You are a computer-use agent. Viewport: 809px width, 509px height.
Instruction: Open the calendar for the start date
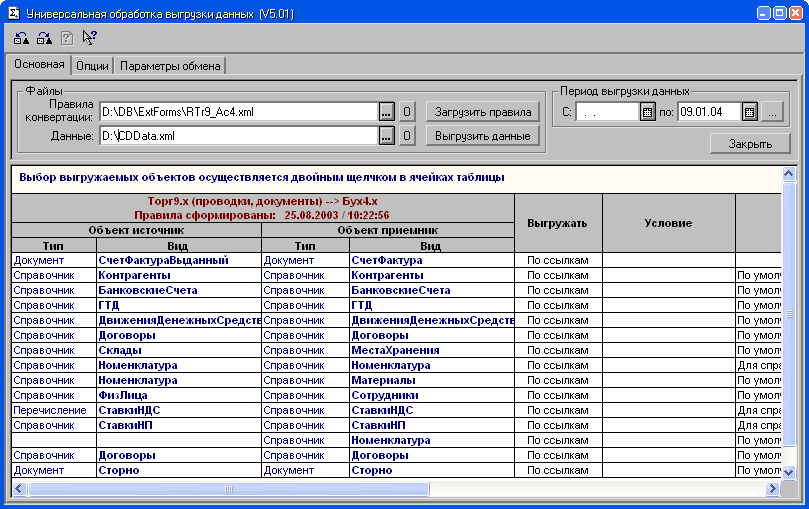[648, 112]
